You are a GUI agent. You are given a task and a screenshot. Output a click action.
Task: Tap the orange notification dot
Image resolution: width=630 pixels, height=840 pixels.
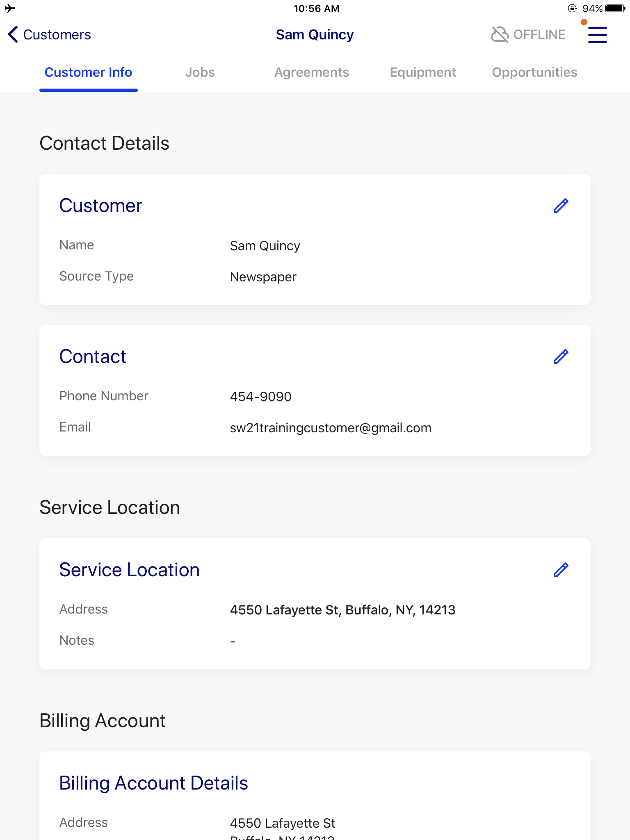coord(584,22)
